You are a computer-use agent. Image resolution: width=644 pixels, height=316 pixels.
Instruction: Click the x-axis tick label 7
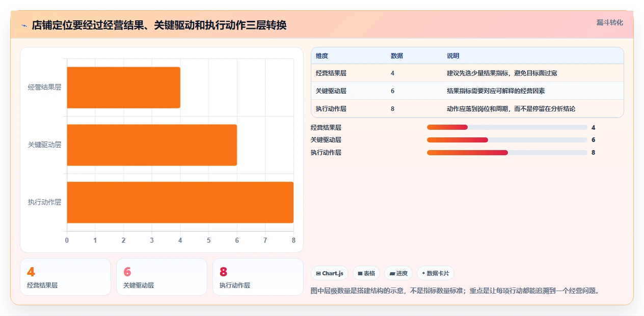click(265, 240)
